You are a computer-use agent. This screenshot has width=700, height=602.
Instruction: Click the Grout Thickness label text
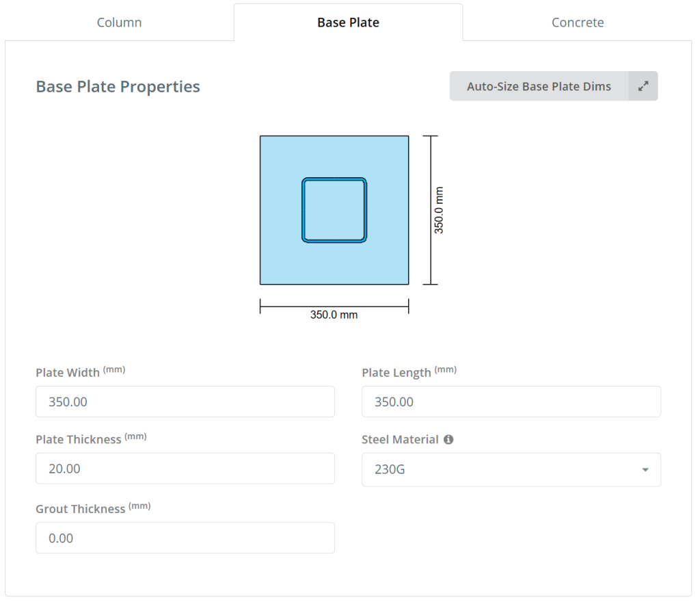click(80, 509)
